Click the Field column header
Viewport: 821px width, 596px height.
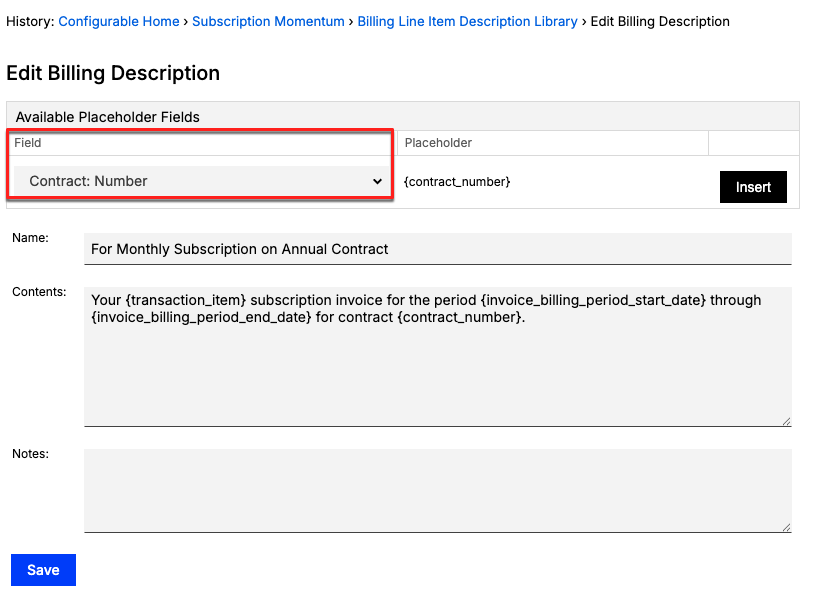28,142
